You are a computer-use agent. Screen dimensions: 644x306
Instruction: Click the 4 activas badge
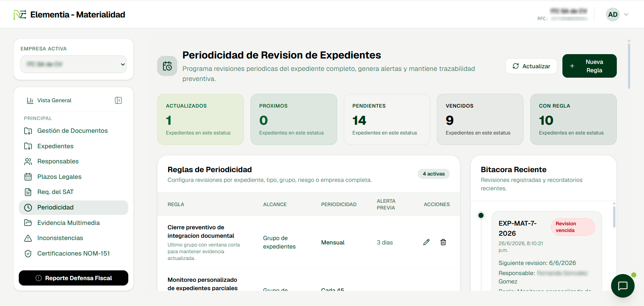point(434,174)
